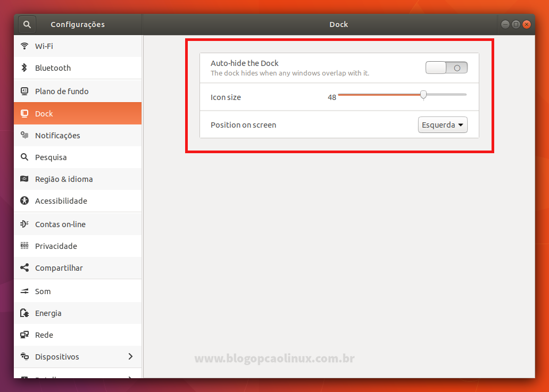Click the Dispositivos devices icon
Screen dimensions: 549x392
(24, 356)
